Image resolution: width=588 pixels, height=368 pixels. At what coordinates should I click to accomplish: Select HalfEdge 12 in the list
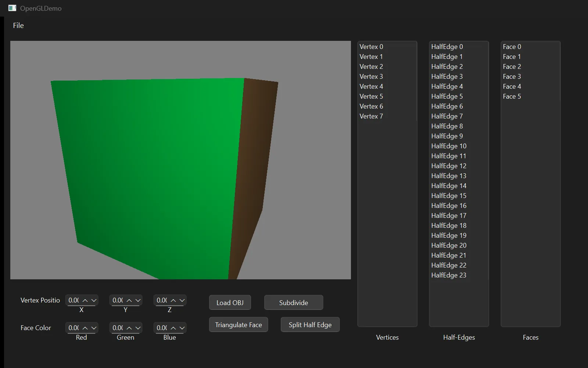point(459,166)
